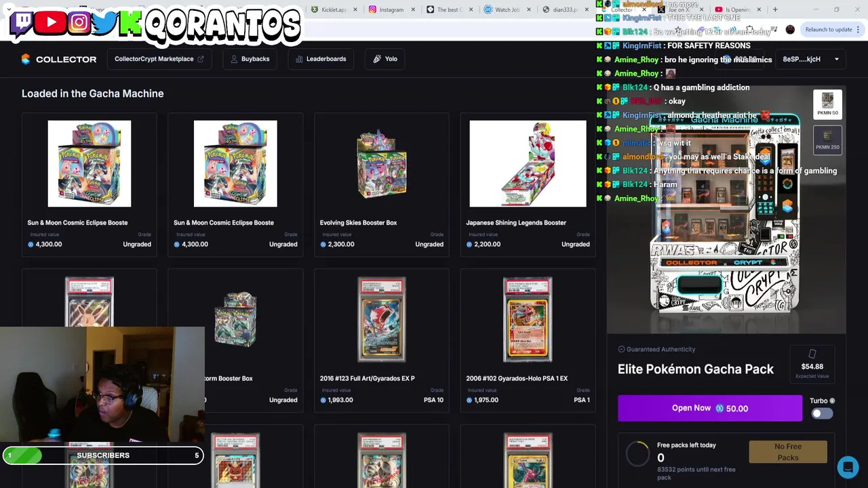
Task: Click the free packs progress ring
Action: pos(637,454)
